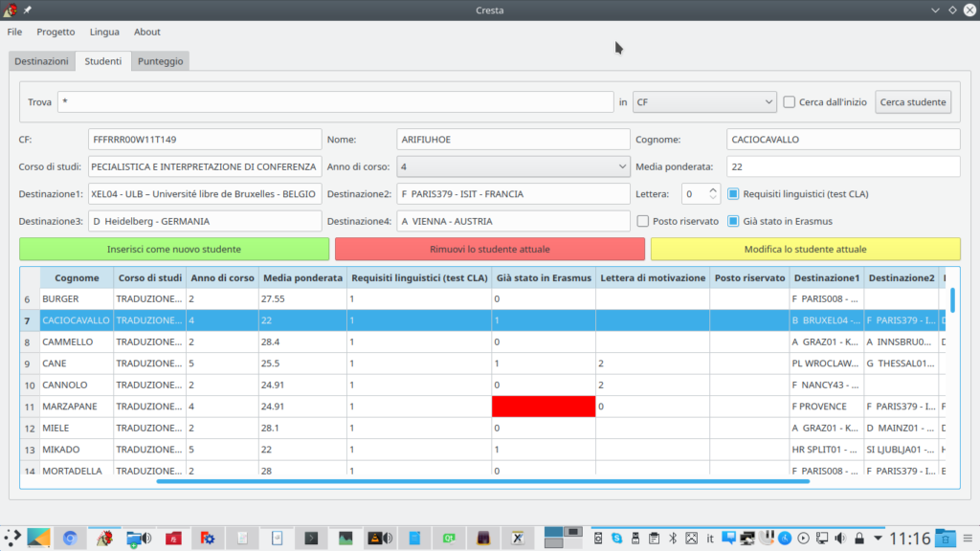
Task: Open the FileZilla taskbar icon
Action: tap(173, 538)
